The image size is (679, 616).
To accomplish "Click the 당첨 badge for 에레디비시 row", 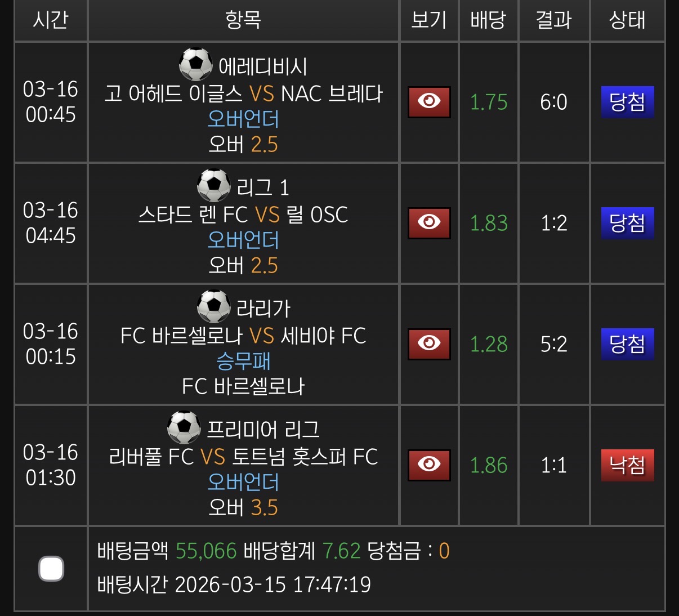I will point(627,102).
